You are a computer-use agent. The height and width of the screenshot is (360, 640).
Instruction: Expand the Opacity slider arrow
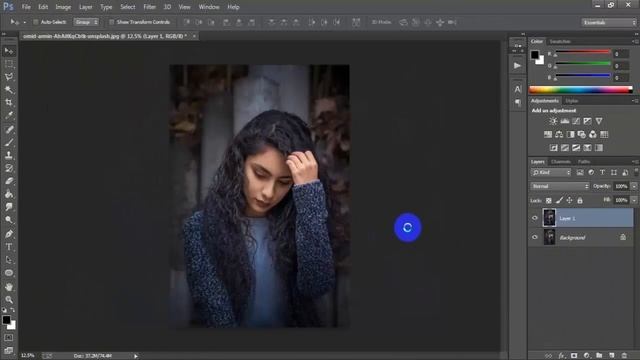pos(634,186)
